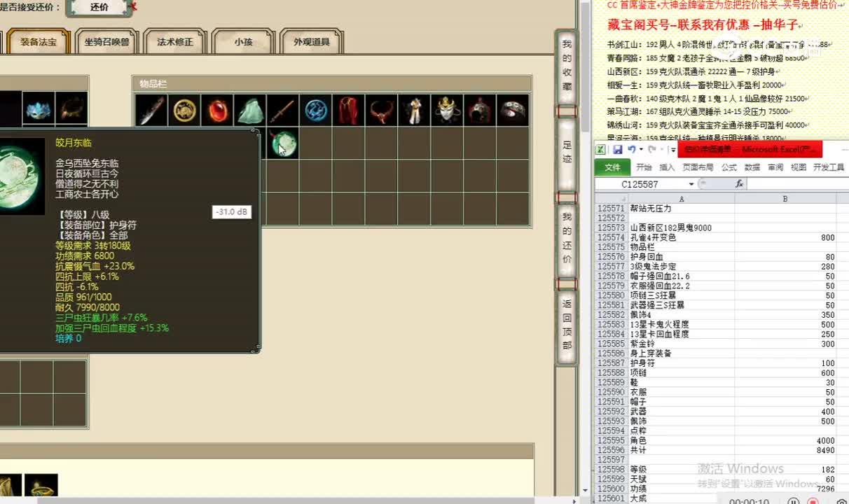
Task: Open the Excel 开始 ribbon tab
Action: tap(644, 167)
